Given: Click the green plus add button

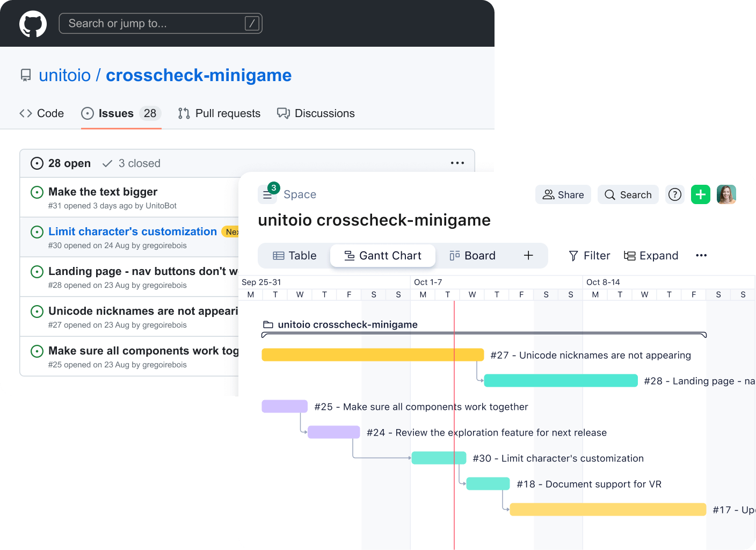Looking at the screenshot, I should pos(700,194).
